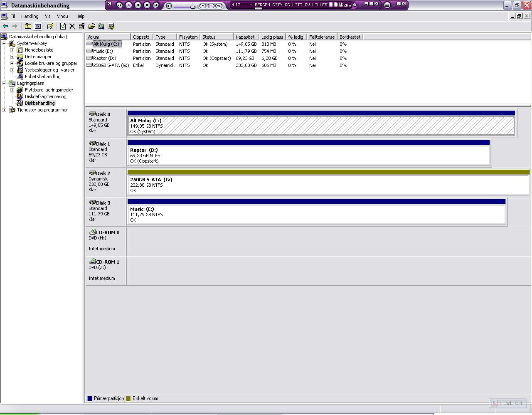
Task: Click the settings toolbar icon with gear
Action: tap(111, 26)
